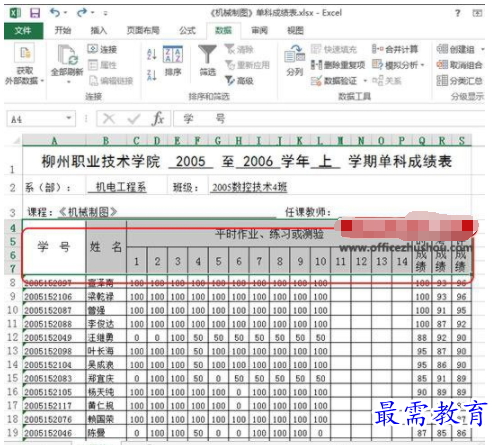Open the Undo history dropdown arrow
The image size is (496, 445).
click(65, 13)
